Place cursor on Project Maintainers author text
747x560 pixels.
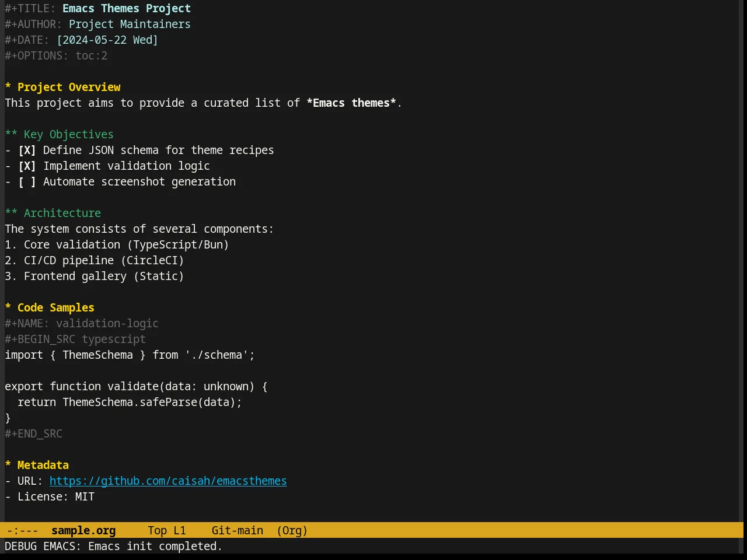click(x=130, y=24)
